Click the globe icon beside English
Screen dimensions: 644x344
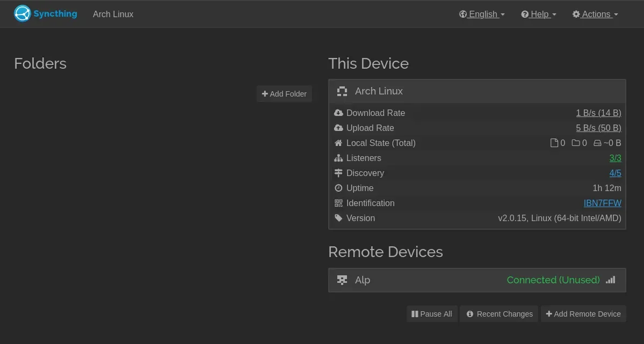[463, 14]
